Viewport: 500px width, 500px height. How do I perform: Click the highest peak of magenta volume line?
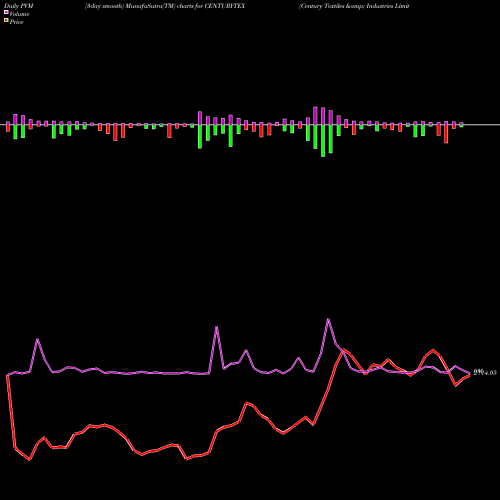tap(329, 319)
